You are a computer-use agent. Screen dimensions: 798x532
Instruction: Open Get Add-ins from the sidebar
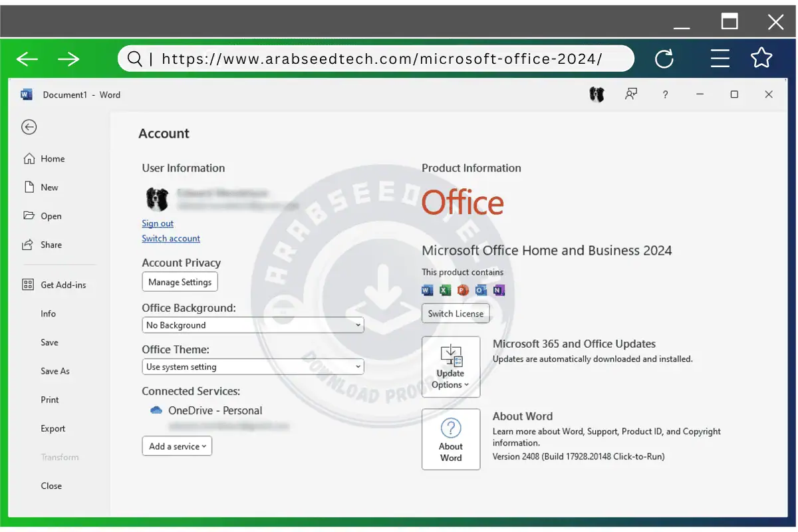tap(53, 285)
